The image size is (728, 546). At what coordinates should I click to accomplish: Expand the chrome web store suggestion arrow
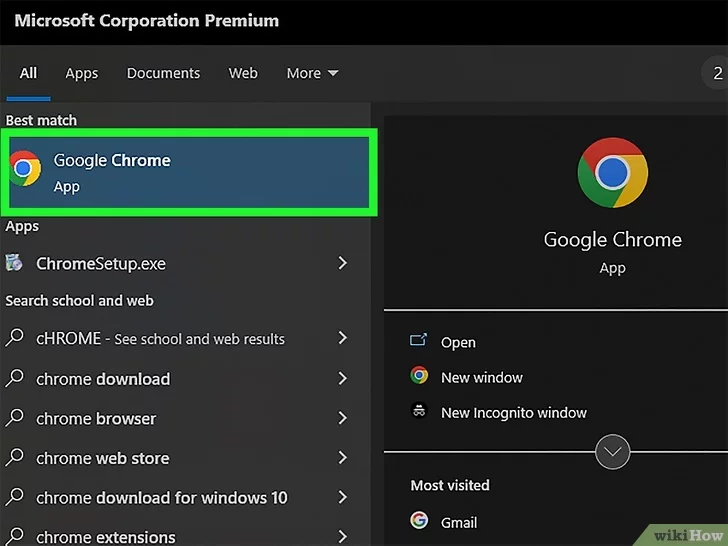pyautogui.click(x=343, y=458)
